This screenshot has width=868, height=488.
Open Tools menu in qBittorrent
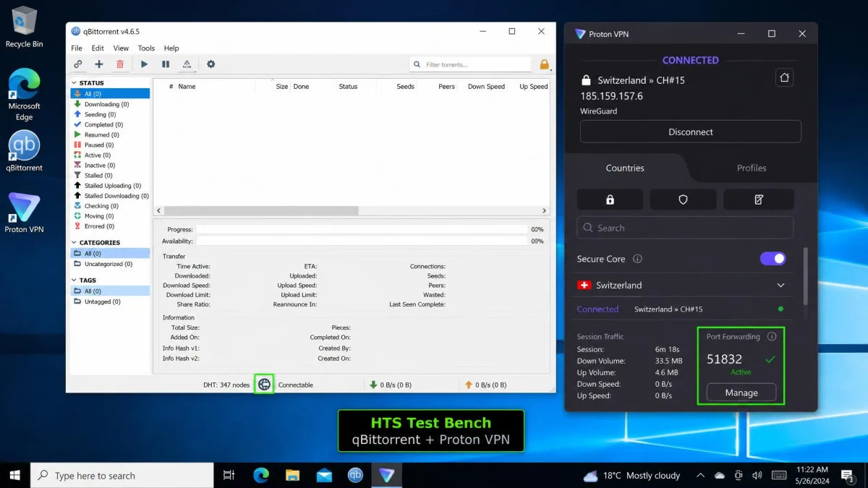tap(146, 48)
